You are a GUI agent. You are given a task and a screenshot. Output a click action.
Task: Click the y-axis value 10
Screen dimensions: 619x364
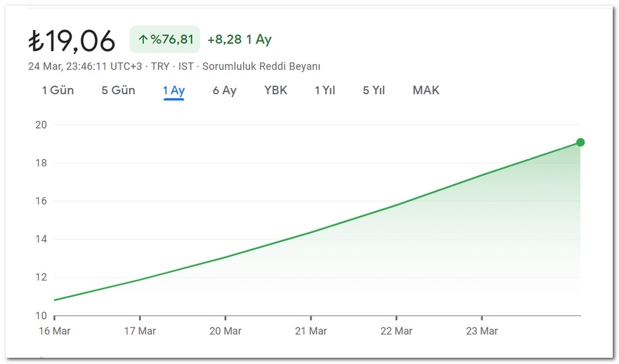41,316
